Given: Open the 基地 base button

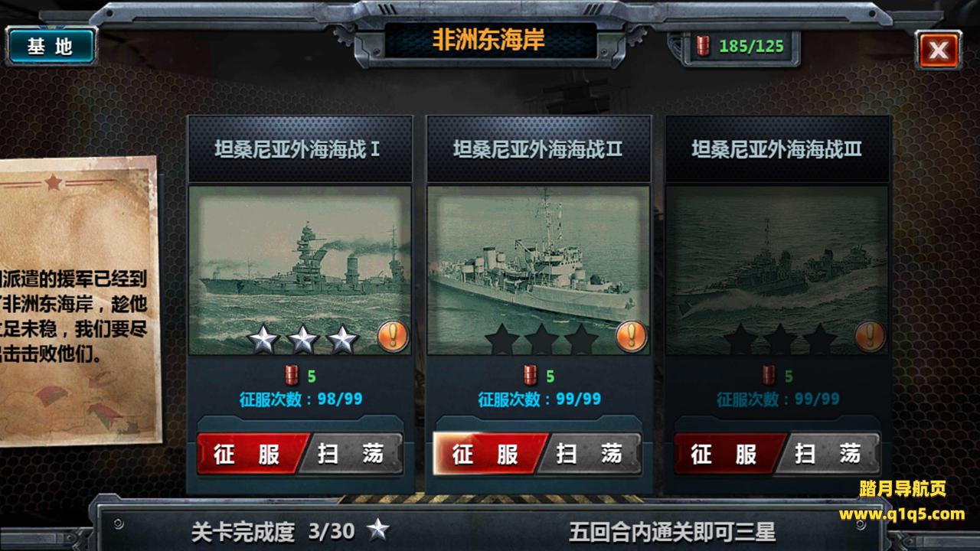Looking at the screenshot, I should tap(51, 46).
